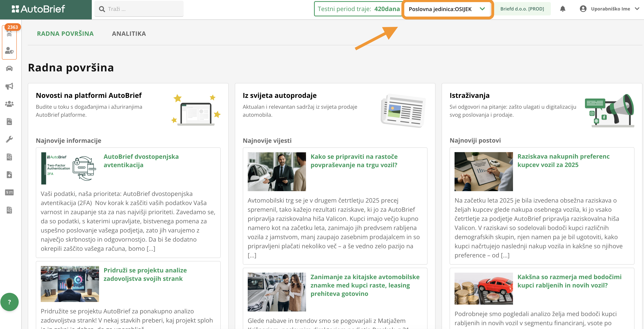644x329 pixels.
Task: Switch to the ANALITIKA tab
Action: (x=129, y=34)
